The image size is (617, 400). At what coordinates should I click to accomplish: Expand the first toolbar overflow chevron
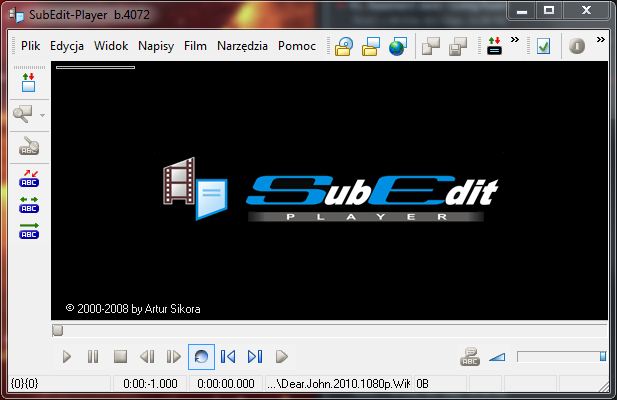pyautogui.click(x=515, y=39)
